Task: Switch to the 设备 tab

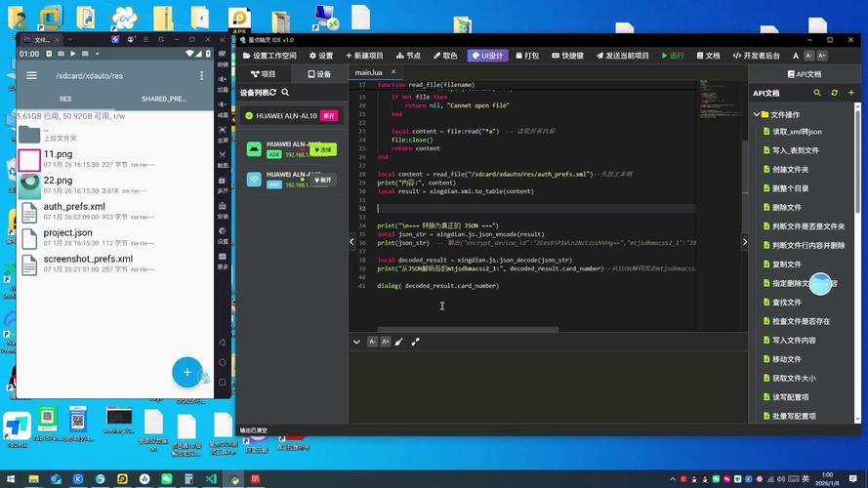Action: pyautogui.click(x=319, y=73)
